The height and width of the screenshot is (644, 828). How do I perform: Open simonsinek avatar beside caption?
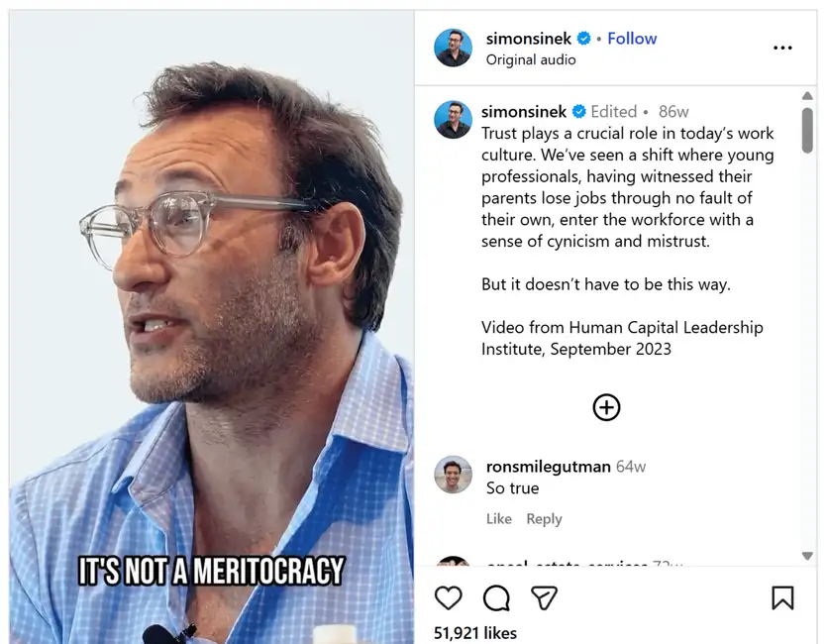(453, 120)
